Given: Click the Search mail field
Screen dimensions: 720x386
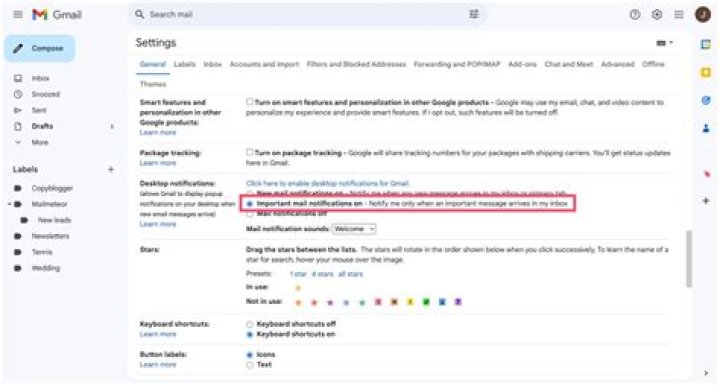Looking at the screenshot, I should [x=307, y=14].
